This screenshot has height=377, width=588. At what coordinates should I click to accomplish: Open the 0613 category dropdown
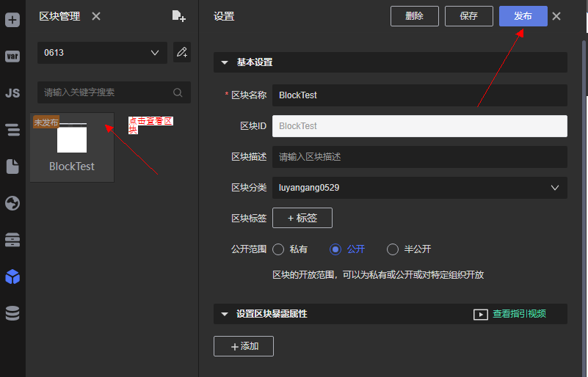click(x=102, y=53)
